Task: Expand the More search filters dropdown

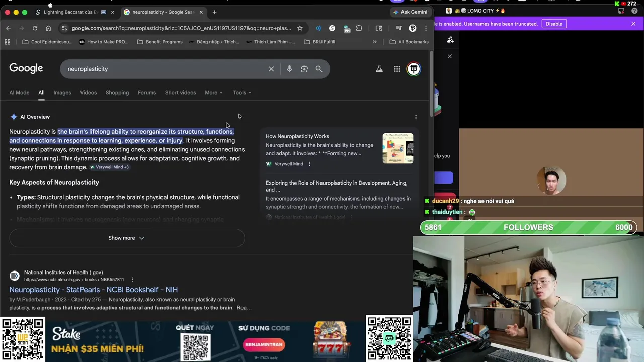Action: [x=213, y=93]
